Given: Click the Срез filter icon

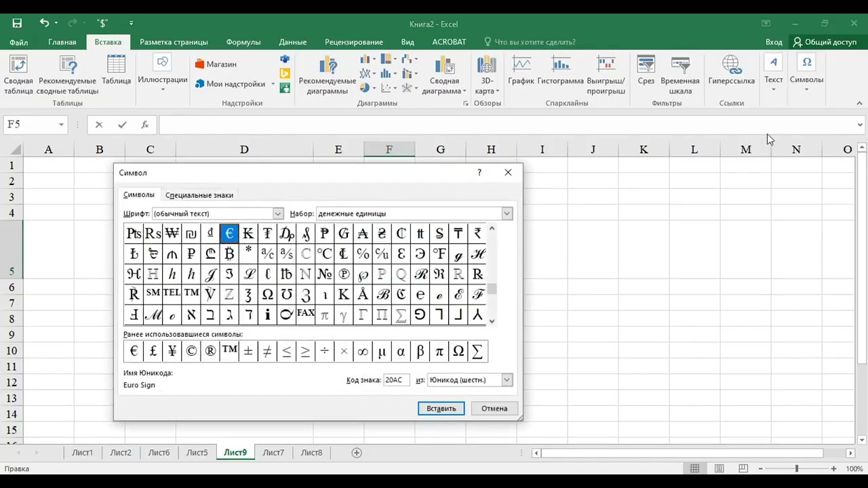Looking at the screenshot, I should (646, 71).
